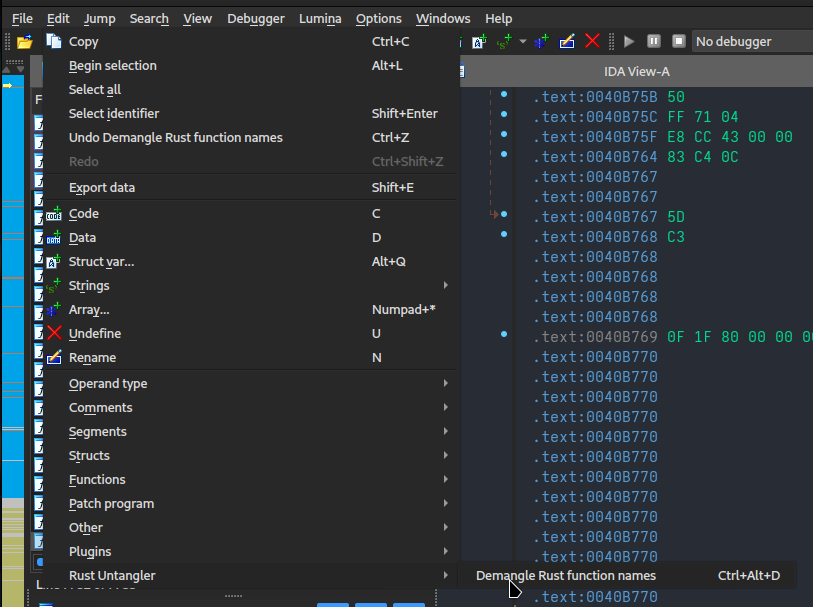Toggle breakpoint dot at .text:0040B75F
Screen dimensions: 813x607
click(x=504, y=134)
